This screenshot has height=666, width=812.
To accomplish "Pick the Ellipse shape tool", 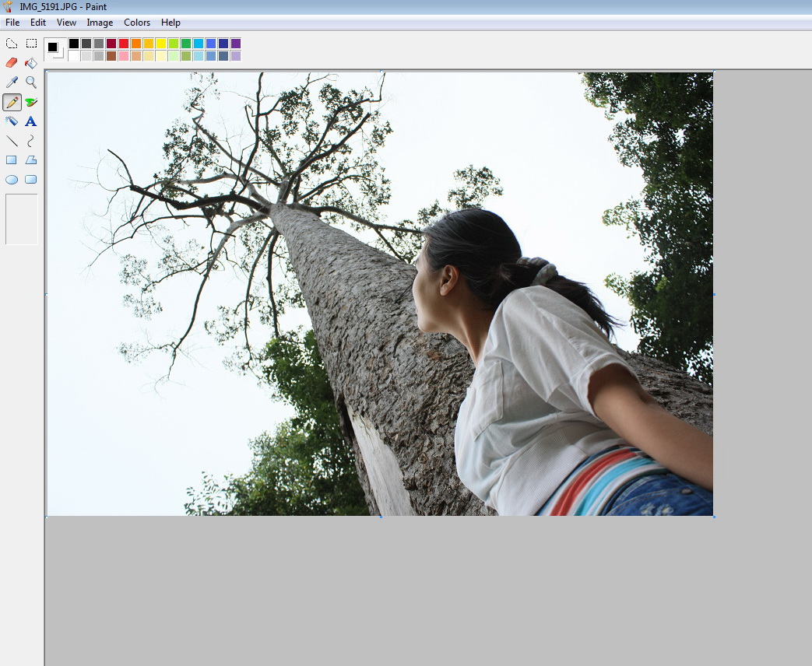I will (x=12, y=180).
